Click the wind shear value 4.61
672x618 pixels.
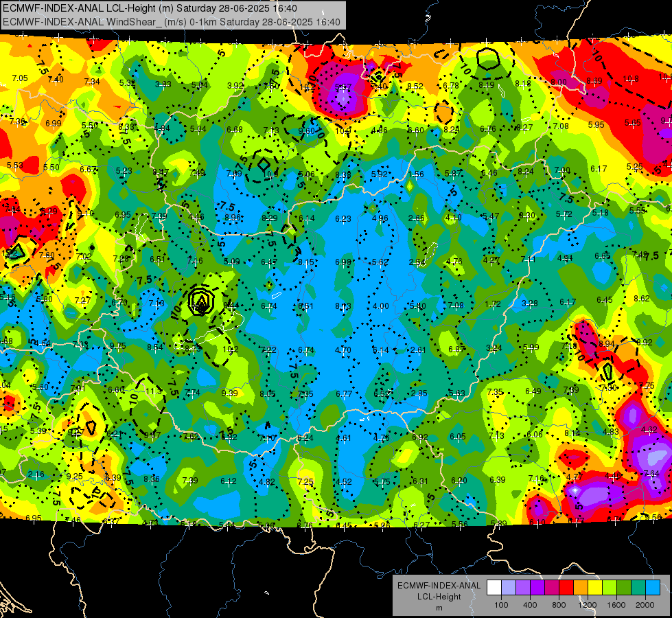pos(343,438)
